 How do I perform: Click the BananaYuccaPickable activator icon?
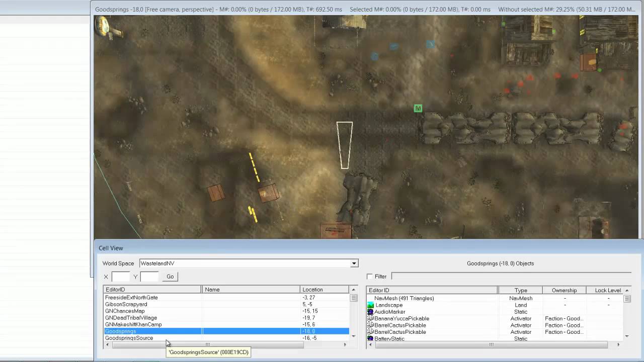370,318
